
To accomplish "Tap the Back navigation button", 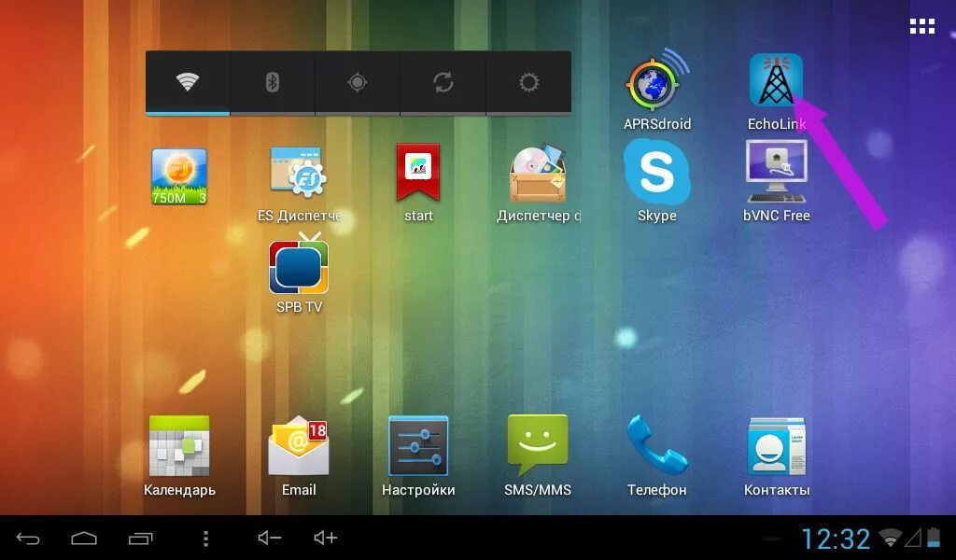I will point(28,538).
